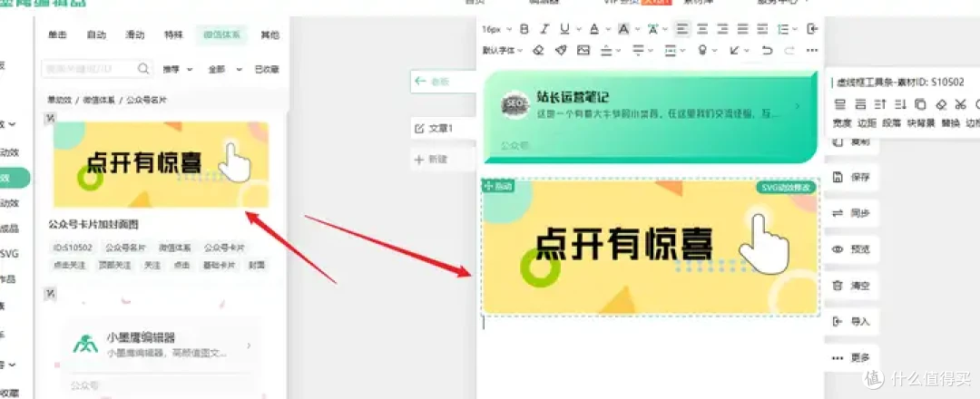This screenshot has height=399, width=980.
Task: Click the 保存 save button
Action: 853,178
